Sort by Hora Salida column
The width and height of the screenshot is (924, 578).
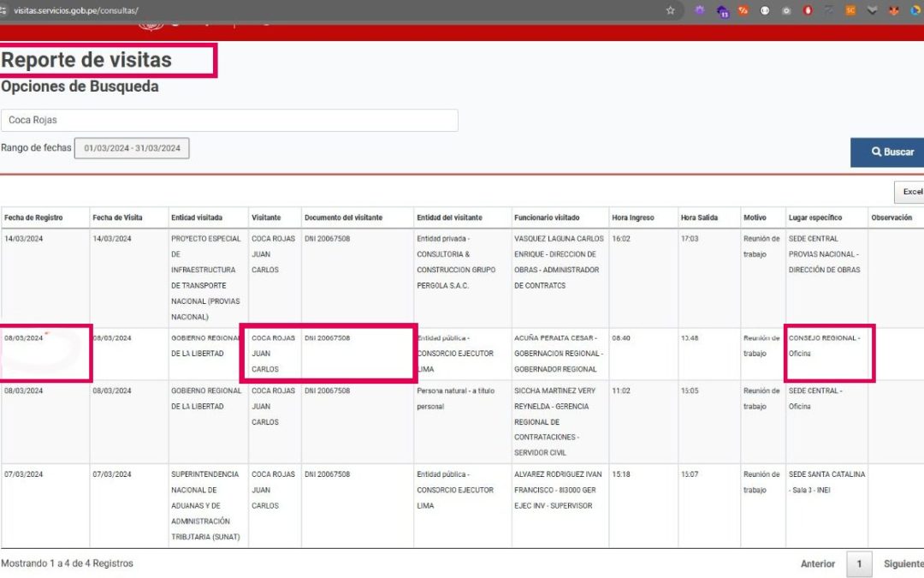tap(709, 217)
